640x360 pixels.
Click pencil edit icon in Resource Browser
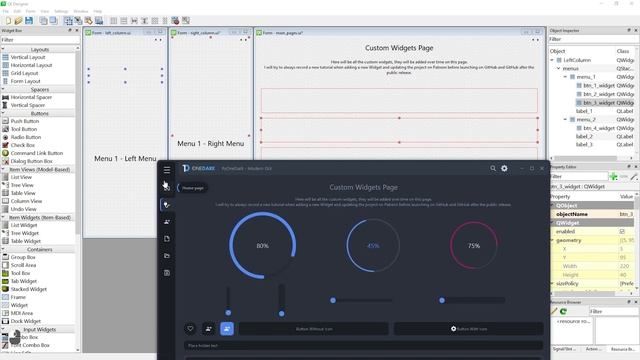pos(554,311)
